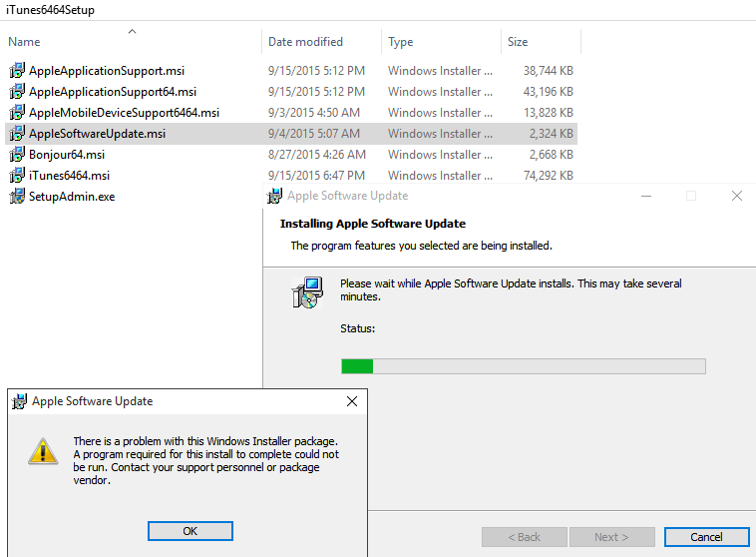Click the Installing Apple Software Update heading
756x557 pixels.
coord(373,224)
